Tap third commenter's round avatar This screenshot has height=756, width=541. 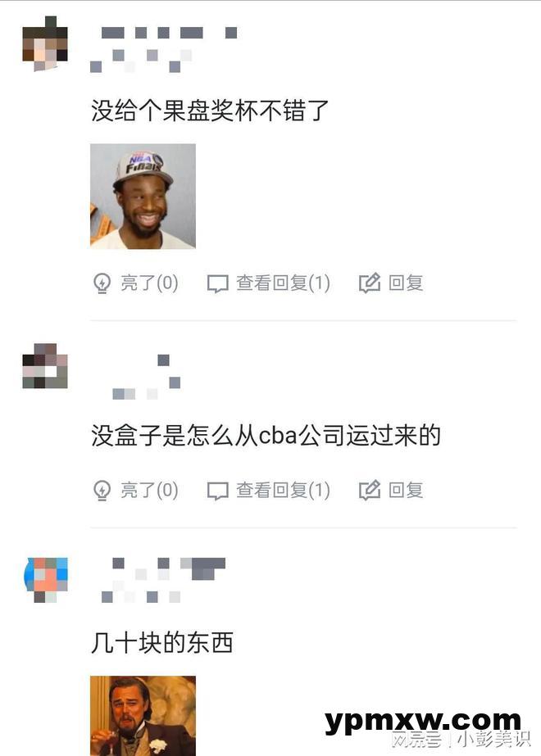[x=46, y=580]
